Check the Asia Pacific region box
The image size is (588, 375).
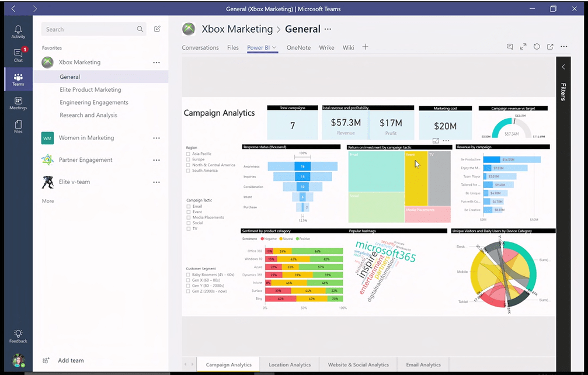pyautogui.click(x=188, y=154)
